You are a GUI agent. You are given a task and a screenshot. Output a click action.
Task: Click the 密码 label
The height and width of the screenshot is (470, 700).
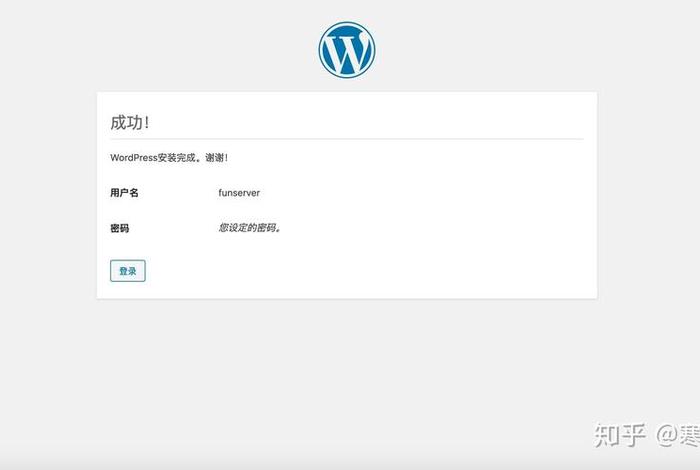120,228
